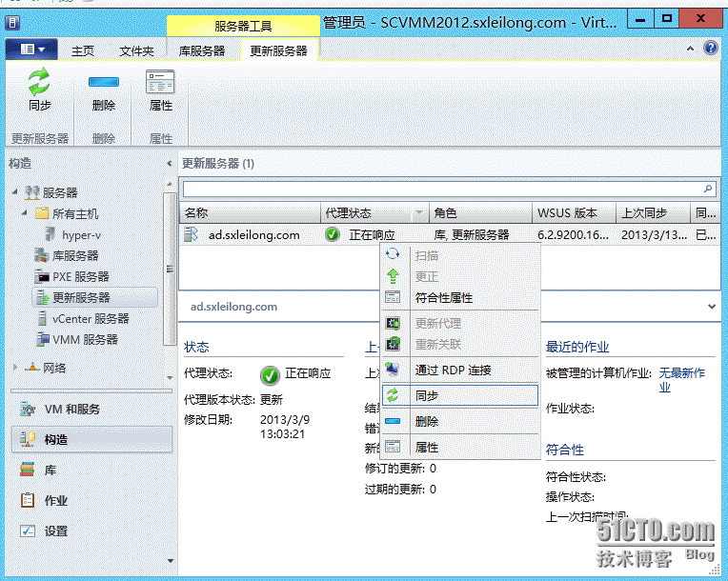Collapse the ad.sxleilong.com details pane chevron
Viewport: 728px width, 581px height.
pos(711,307)
